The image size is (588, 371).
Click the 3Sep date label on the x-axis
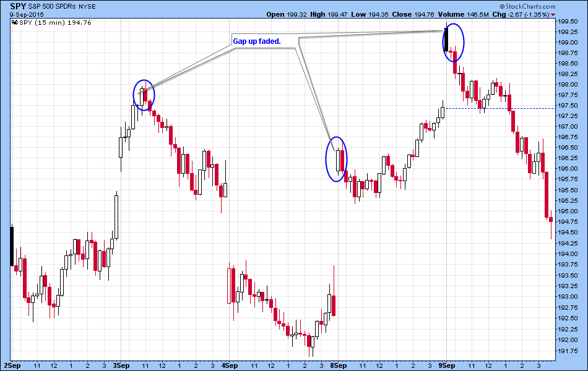coord(121,366)
